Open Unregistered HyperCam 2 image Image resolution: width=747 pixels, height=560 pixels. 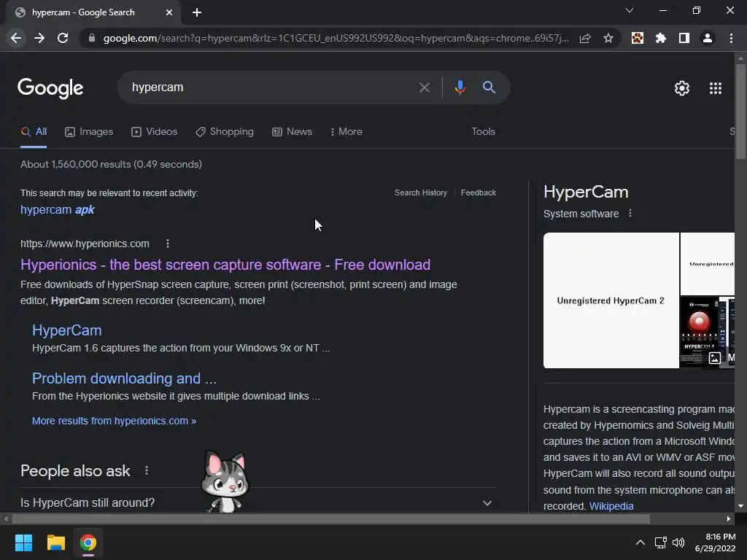click(611, 300)
